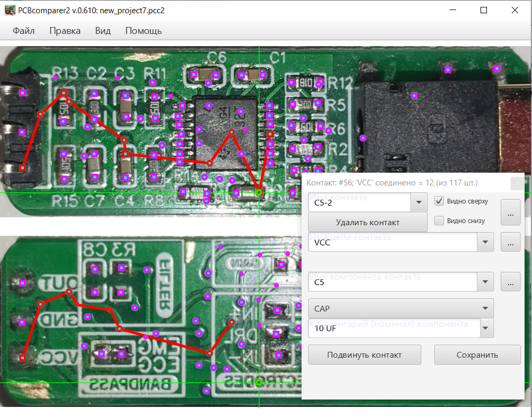Click the ellipsis button next to C5
532x417 pixels.
(x=511, y=282)
